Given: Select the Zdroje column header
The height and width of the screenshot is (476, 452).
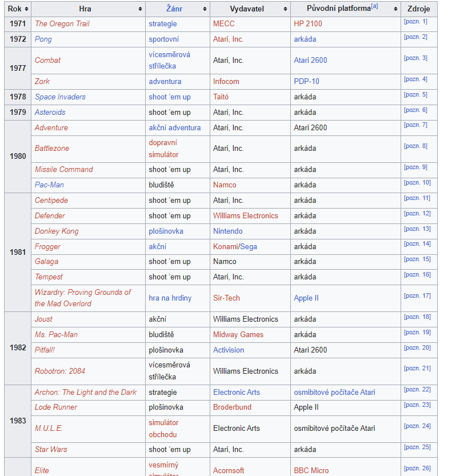Looking at the screenshot, I should click(419, 9).
